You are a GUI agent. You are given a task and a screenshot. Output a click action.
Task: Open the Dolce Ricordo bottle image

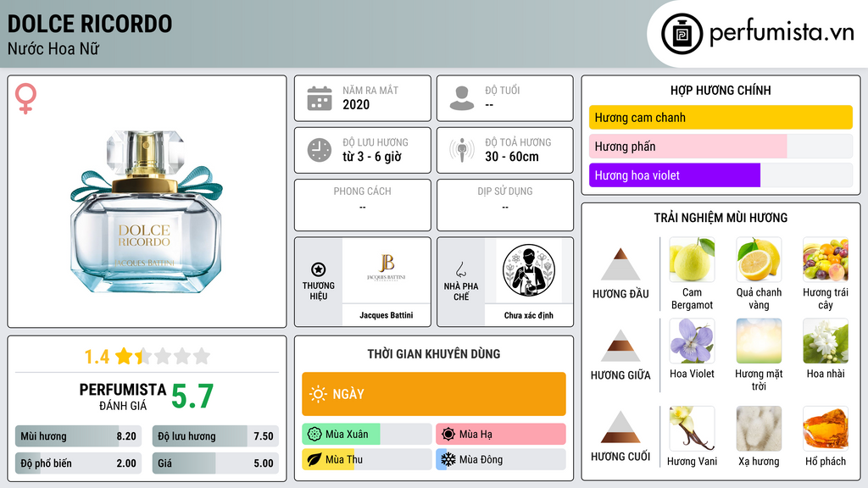[x=146, y=211]
